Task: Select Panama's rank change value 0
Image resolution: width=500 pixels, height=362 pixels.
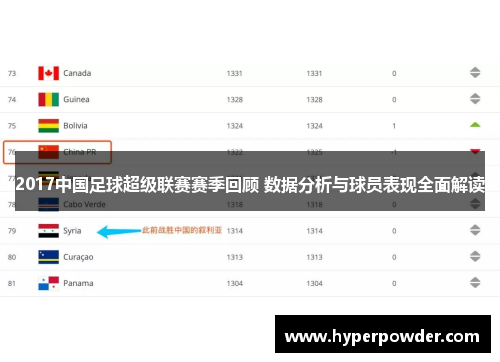Action: (394, 284)
